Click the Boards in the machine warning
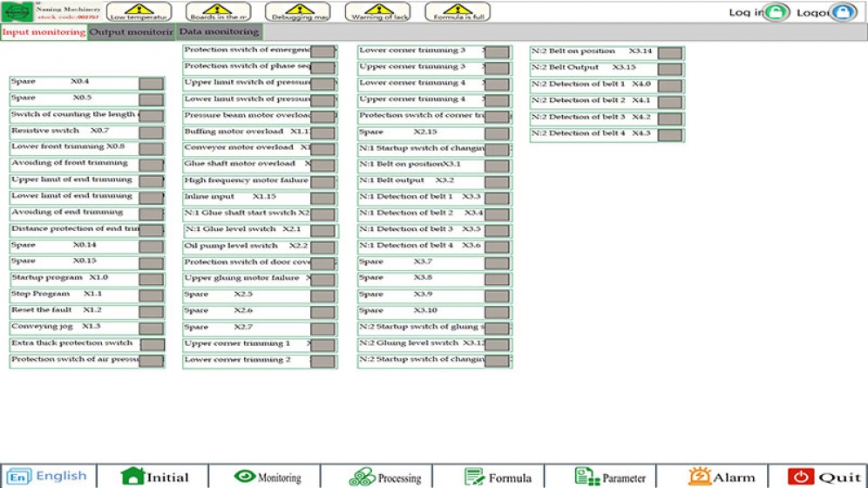Screen dimensions: 868x488 click(x=218, y=11)
